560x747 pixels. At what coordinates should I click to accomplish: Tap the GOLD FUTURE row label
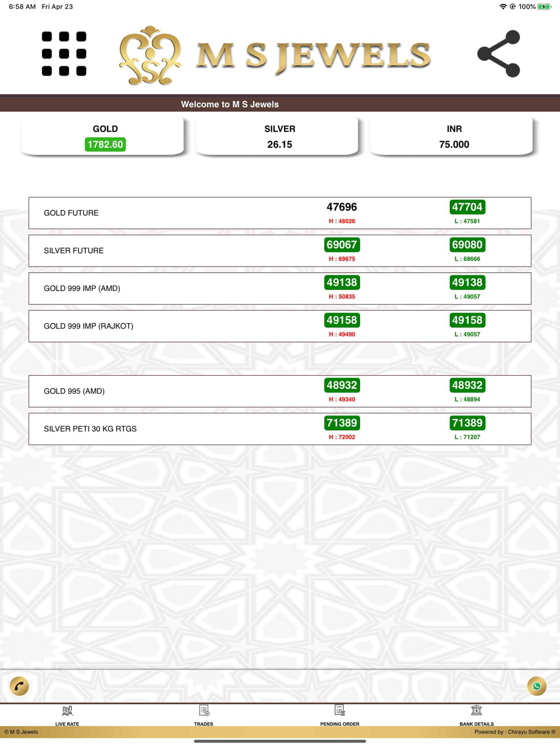coord(71,213)
